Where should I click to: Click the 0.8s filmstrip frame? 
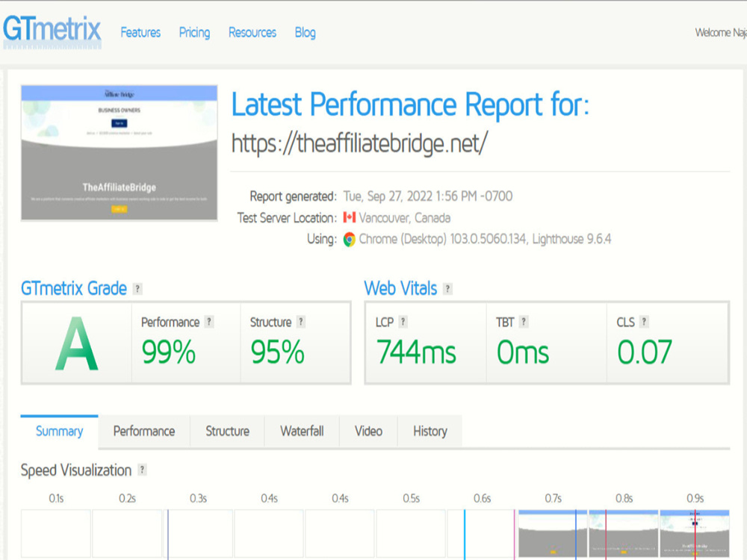click(624, 533)
